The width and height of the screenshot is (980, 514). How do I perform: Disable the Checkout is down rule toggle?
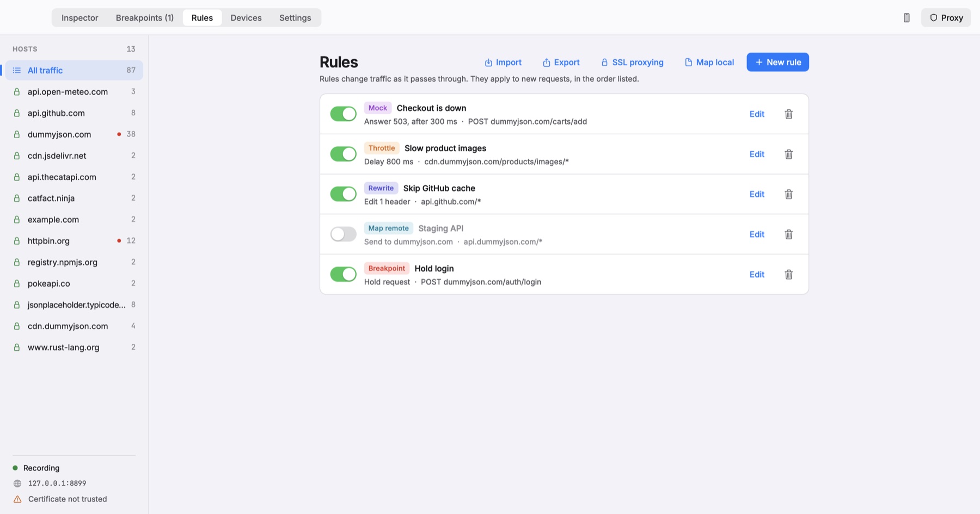pyautogui.click(x=343, y=114)
